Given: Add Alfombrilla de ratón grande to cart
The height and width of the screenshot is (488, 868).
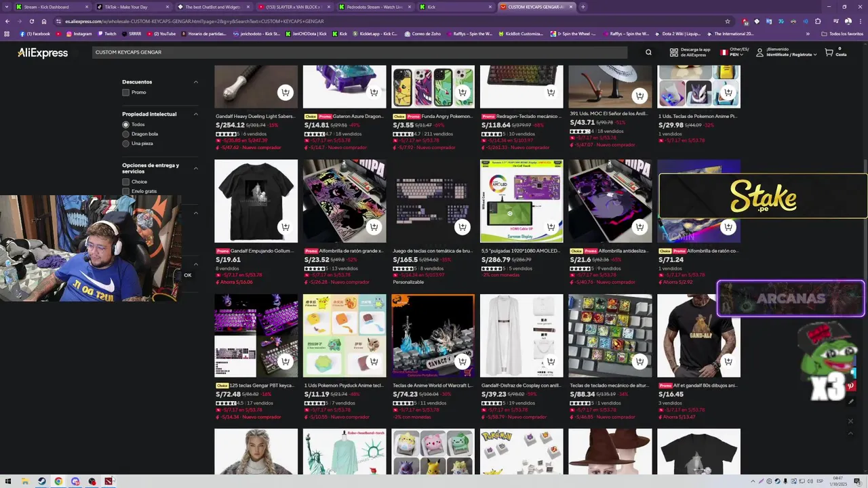Looking at the screenshot, I should pos(374,227).
